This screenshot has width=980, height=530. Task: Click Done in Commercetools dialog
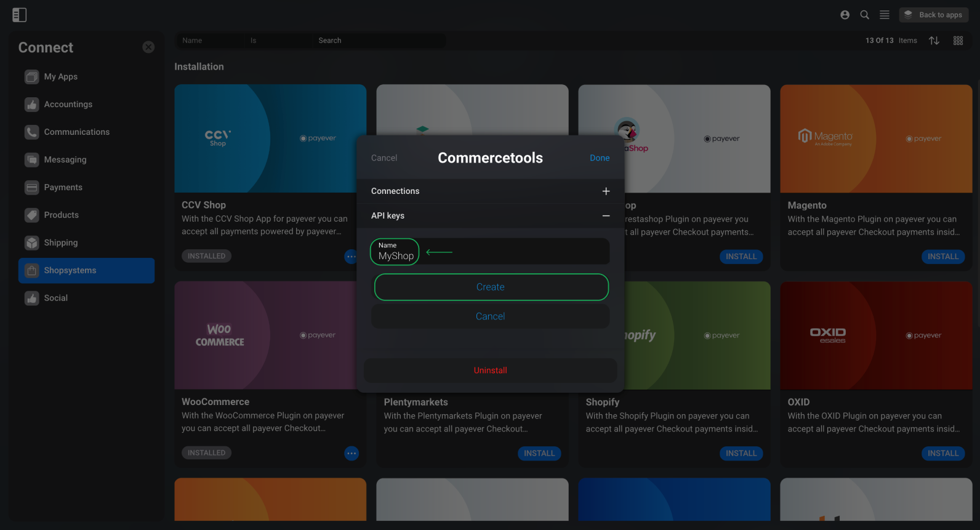pyautogui.click(x=600, y=158)
